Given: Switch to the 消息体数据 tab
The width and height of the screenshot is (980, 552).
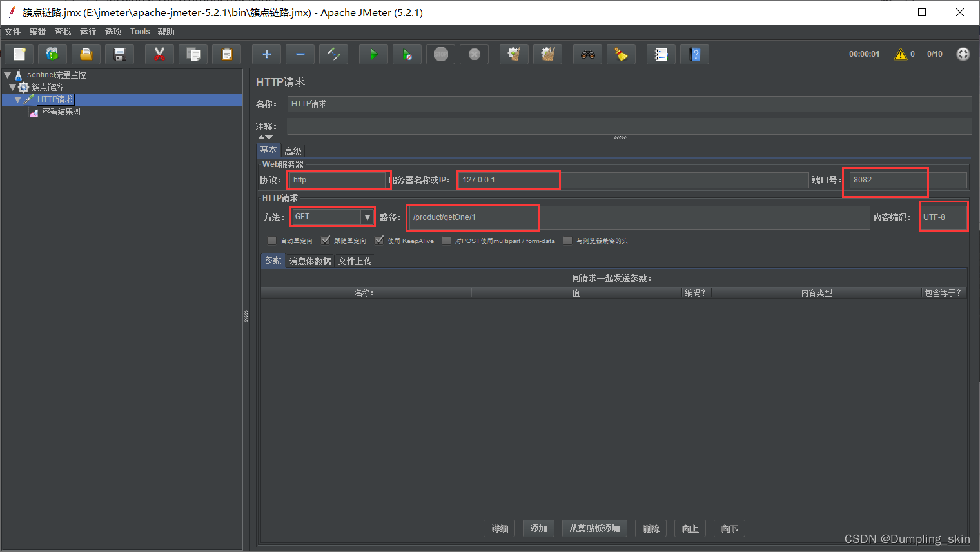Looking at the screenshot, I should click(310, 261).
